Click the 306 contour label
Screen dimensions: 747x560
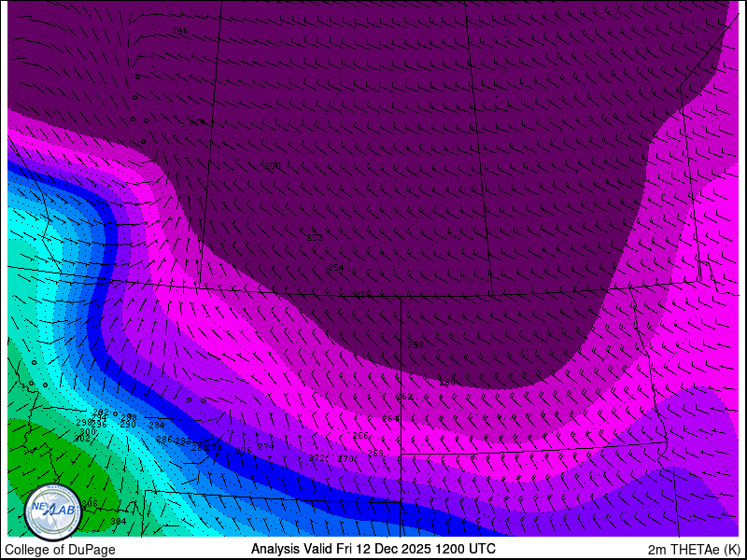90,504
